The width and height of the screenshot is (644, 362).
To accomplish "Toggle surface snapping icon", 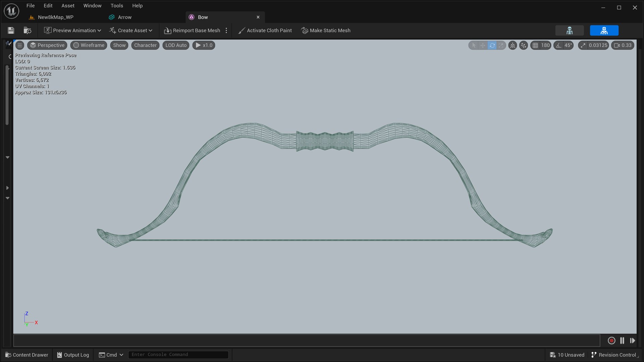I will pos(524,45).
